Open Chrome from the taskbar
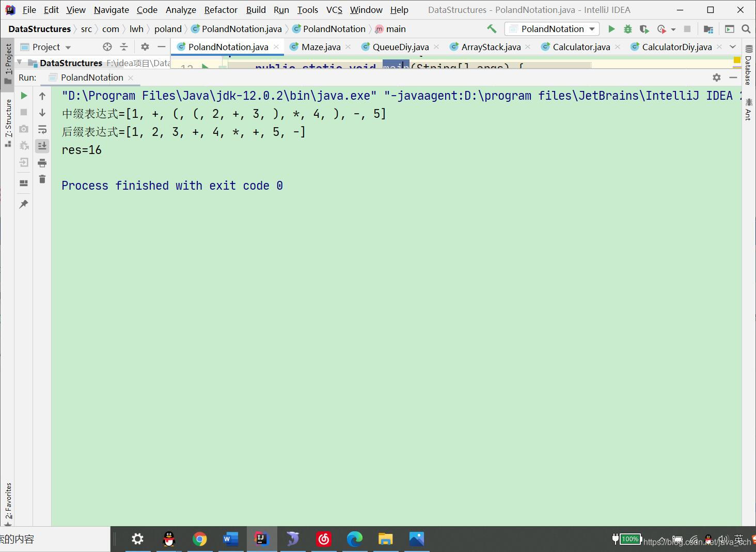Screen dimensions: 756x552 tap(200, 539)
